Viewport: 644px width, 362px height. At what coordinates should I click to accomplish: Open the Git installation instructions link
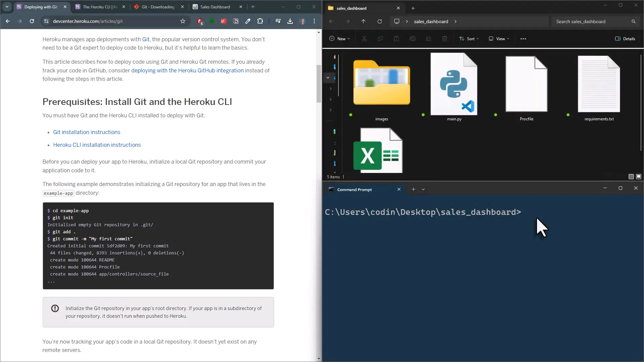(x=87, y=132)
